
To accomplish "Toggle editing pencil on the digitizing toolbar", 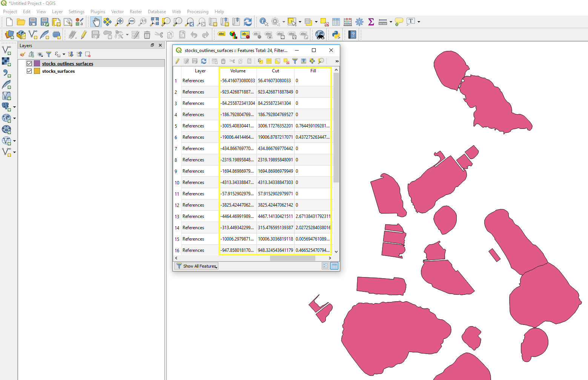I will point(84,35).
